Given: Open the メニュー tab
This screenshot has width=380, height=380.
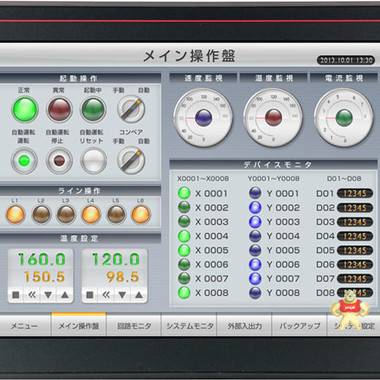Looking at the screenshot, I should point(25,325).
